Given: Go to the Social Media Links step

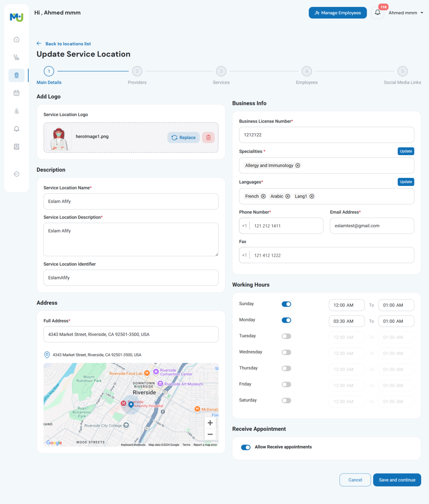Looking at the screenshot, I should coord(402,71).
